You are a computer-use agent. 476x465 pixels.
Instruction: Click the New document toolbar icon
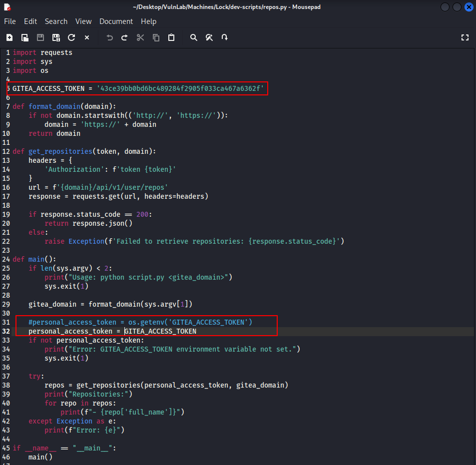[x=9, y=37]
